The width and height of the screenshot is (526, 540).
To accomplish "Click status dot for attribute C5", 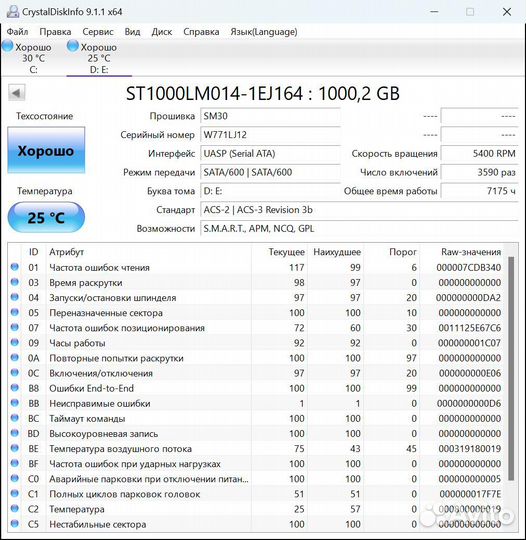I will pos(14,524).
